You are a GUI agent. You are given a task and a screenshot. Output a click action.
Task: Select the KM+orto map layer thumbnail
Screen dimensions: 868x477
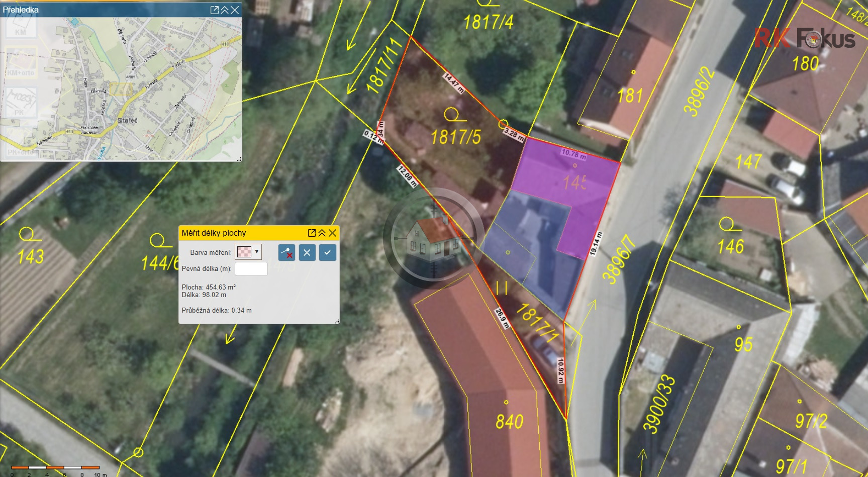21,62
